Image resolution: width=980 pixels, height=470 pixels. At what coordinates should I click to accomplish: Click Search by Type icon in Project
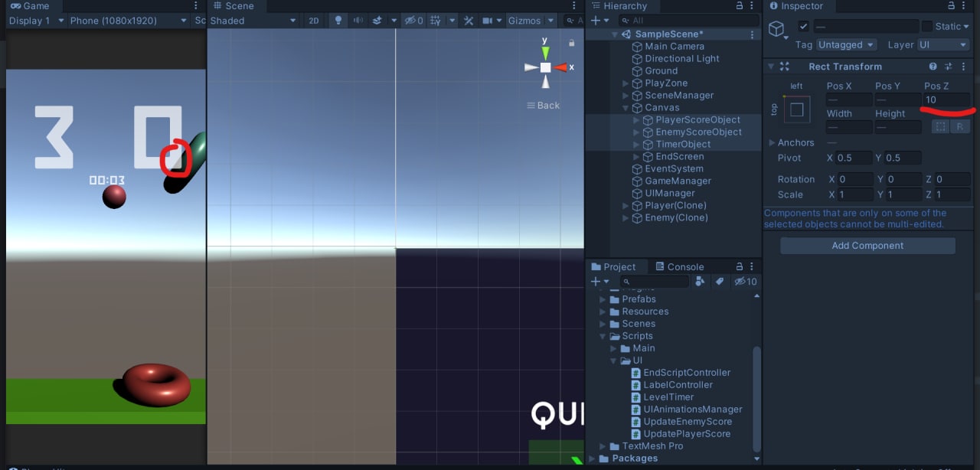(700, 282)
